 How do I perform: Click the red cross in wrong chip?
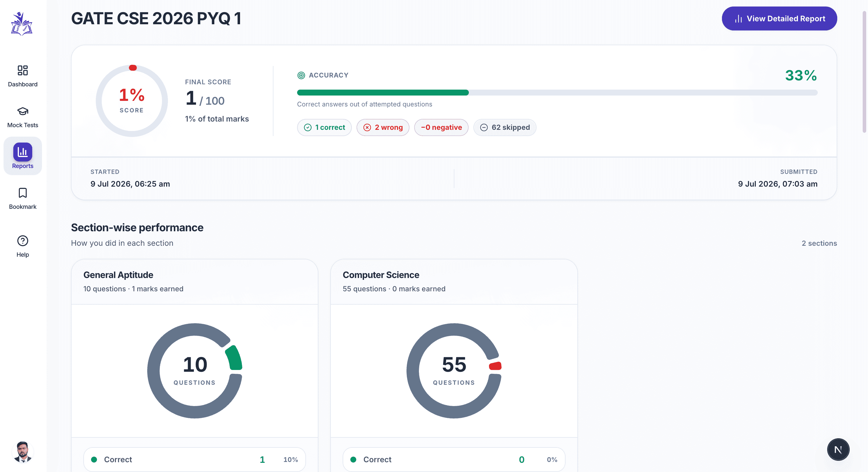coord(367,127)
